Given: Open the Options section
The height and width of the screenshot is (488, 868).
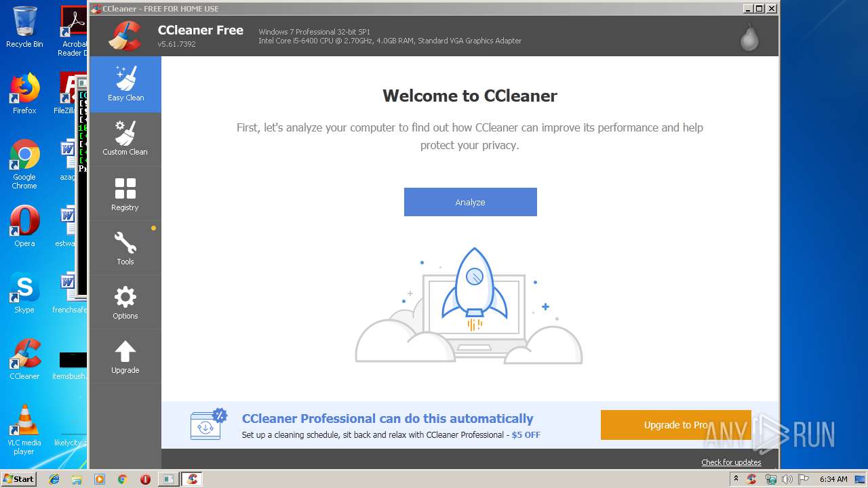Looking at the screenshot, I should pos(125,302).
